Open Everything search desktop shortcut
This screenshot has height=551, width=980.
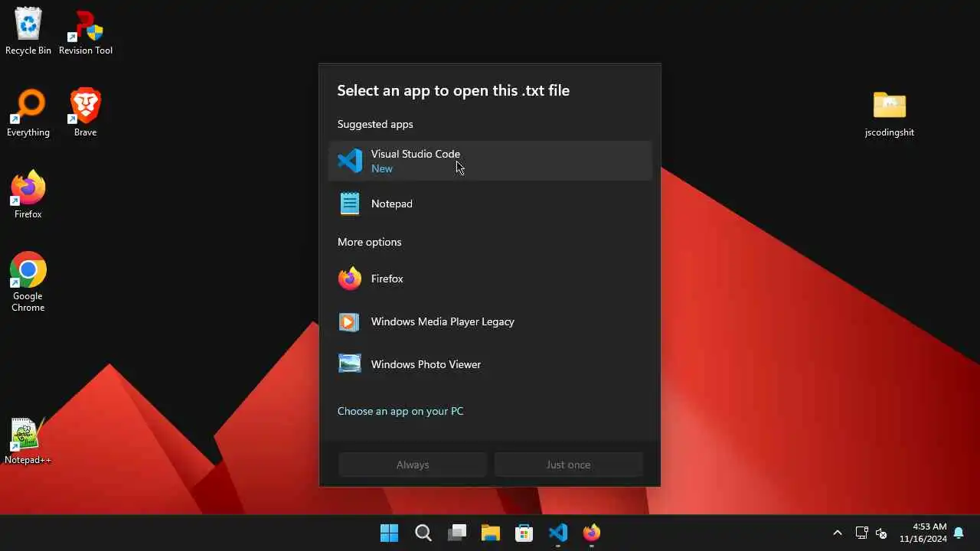point(28,114)
